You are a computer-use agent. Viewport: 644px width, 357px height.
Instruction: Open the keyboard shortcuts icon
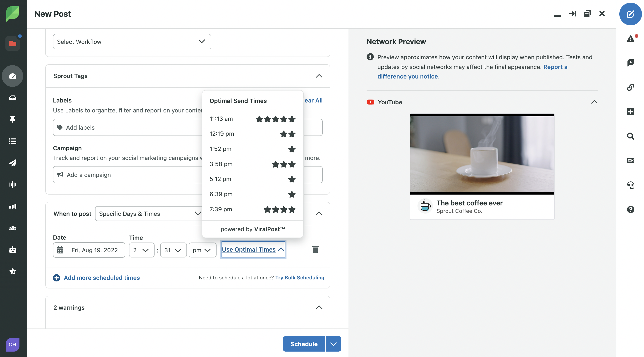[x=630, y=160]
